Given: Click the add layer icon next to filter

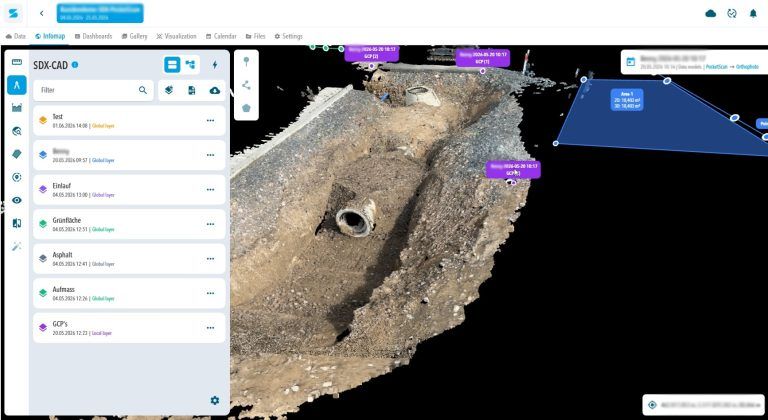Looking at the screenshot, I should coord(169,90).
